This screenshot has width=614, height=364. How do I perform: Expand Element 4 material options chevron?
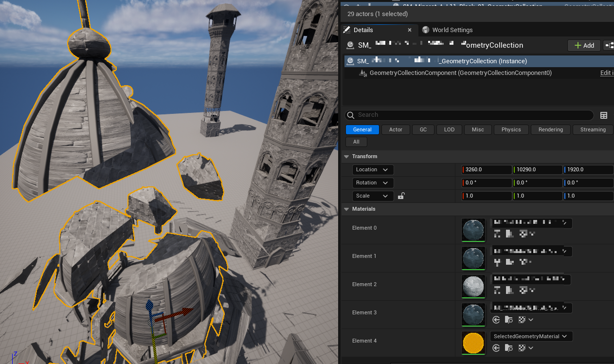click(531, 348)
